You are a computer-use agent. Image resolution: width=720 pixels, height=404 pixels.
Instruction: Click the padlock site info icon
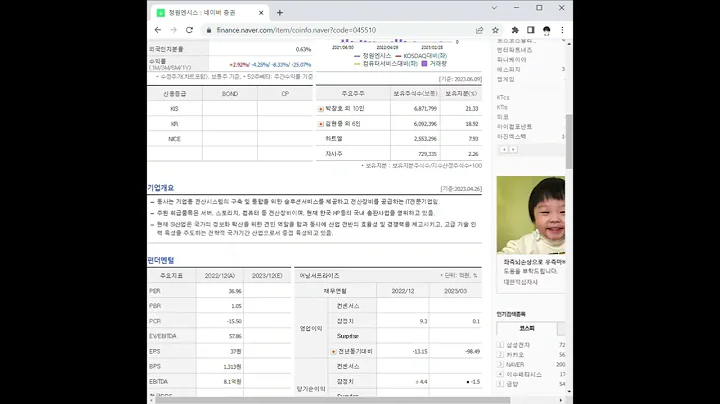(x=209, y=30)
